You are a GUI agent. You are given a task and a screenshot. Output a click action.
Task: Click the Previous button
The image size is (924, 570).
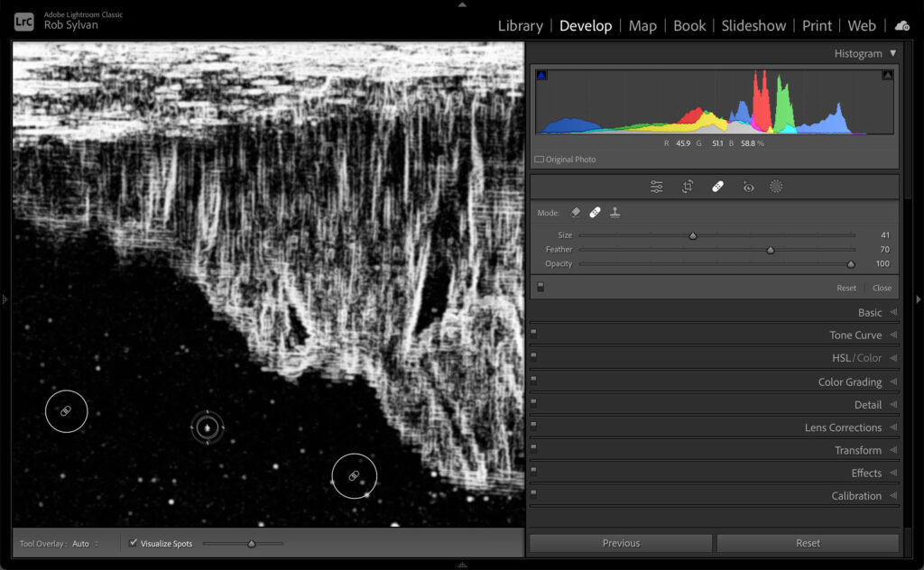pos(621,543)
